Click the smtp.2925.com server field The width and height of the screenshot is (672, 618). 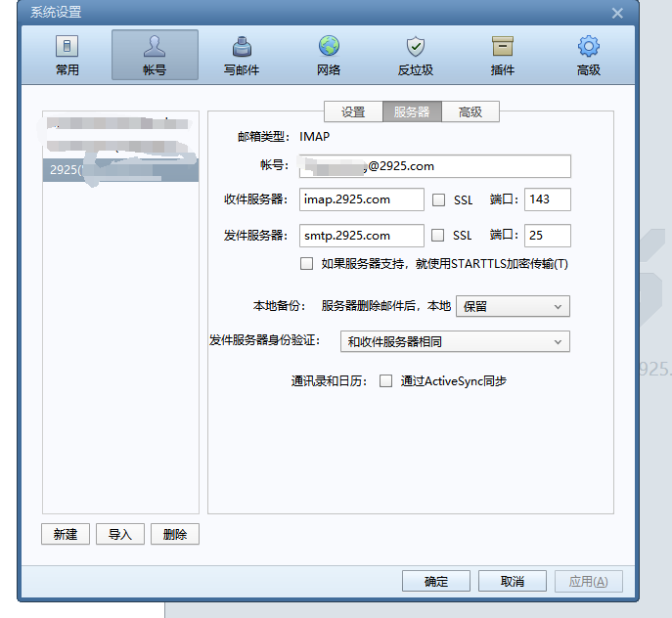tap(362, 236)
